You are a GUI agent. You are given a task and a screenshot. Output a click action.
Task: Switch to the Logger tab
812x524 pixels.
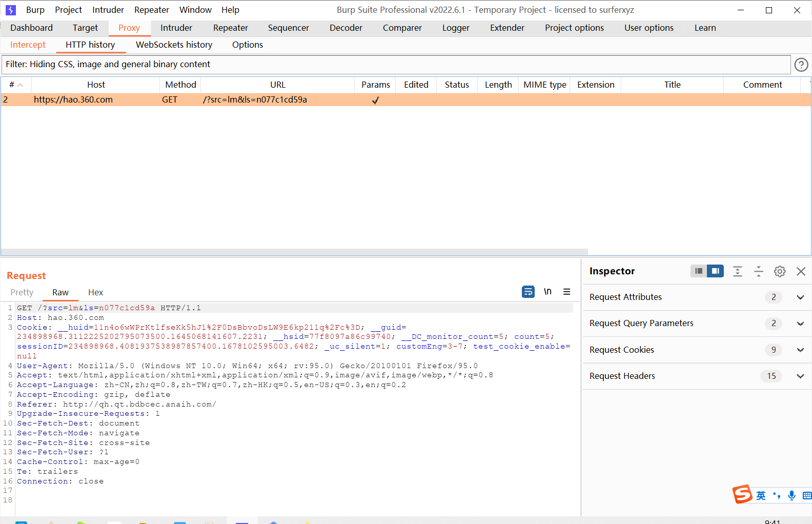[456, 28]
